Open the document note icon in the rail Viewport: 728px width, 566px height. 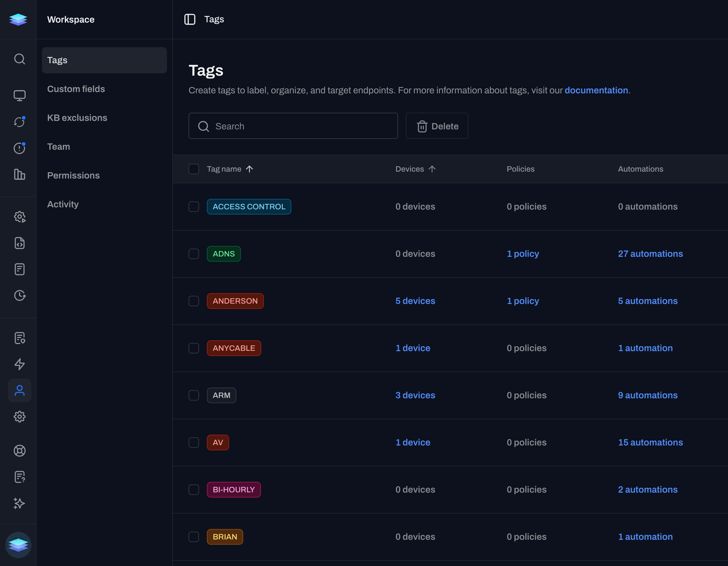click(x=19, y=269)
